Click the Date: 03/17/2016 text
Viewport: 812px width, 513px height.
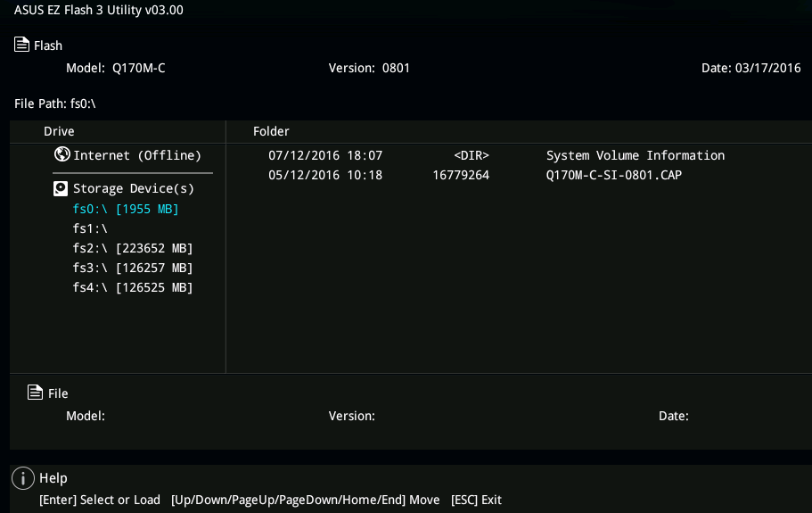pyautogui.click(x=750, y=68)
